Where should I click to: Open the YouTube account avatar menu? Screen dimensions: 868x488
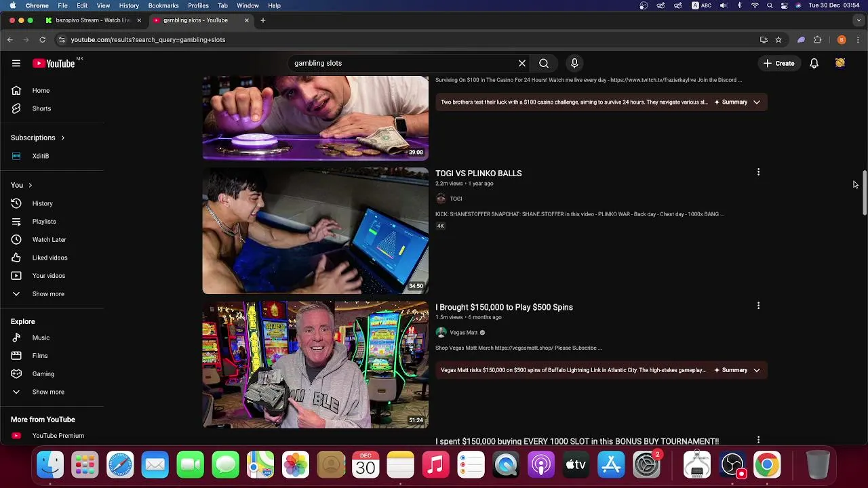(840, 63)
